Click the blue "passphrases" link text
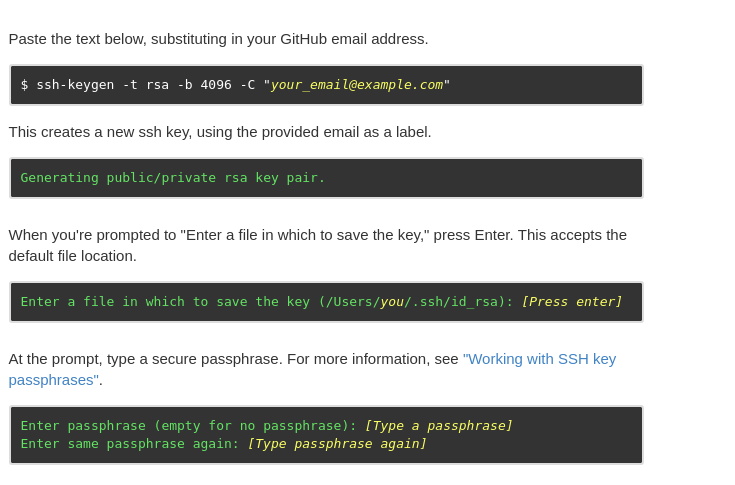This screenshot has width=735, height=485. [53, 380]
